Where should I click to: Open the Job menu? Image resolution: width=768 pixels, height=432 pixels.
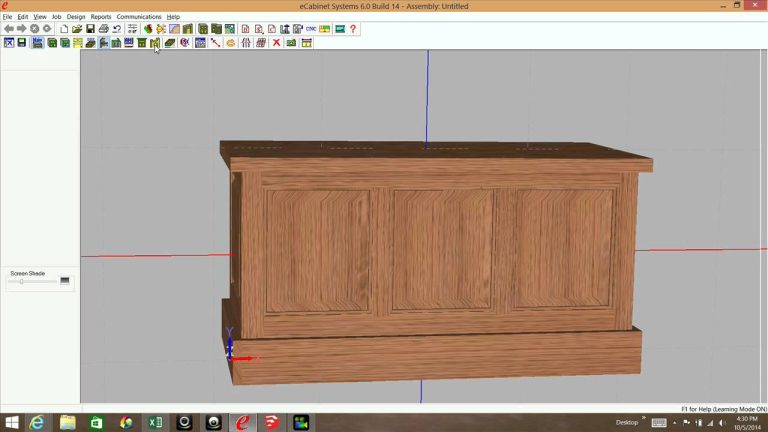click(56, 17)
